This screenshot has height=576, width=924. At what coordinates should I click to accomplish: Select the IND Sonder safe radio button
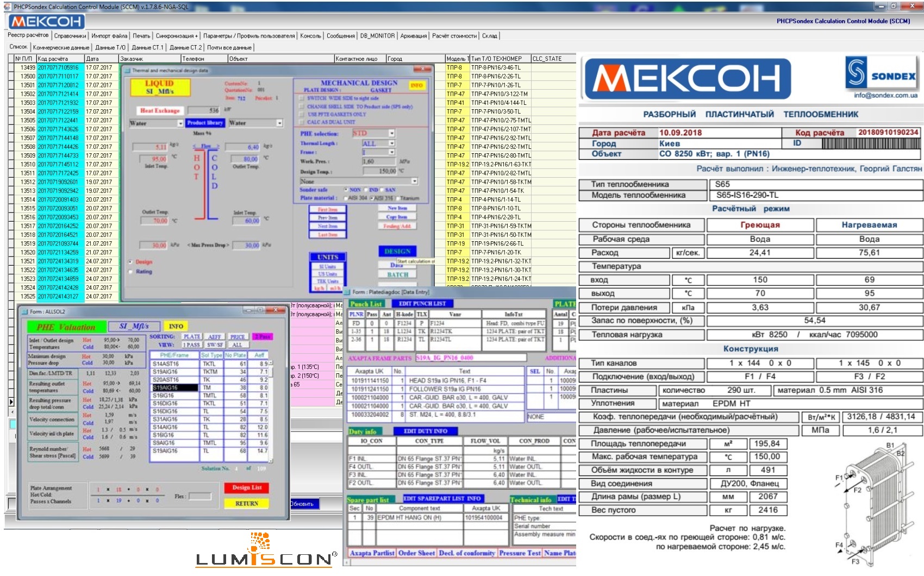[366, 190]
